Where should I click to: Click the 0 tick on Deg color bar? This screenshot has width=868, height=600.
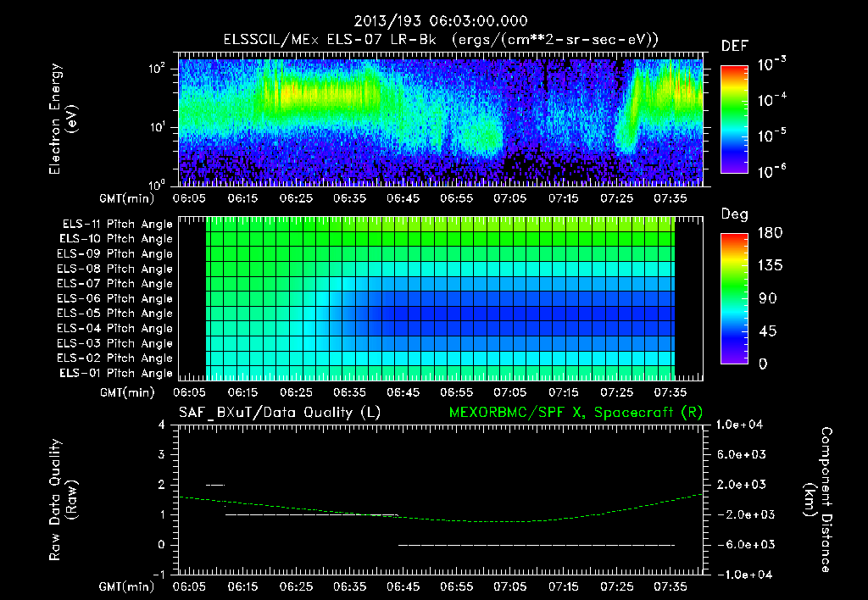[x=763, y=364]
